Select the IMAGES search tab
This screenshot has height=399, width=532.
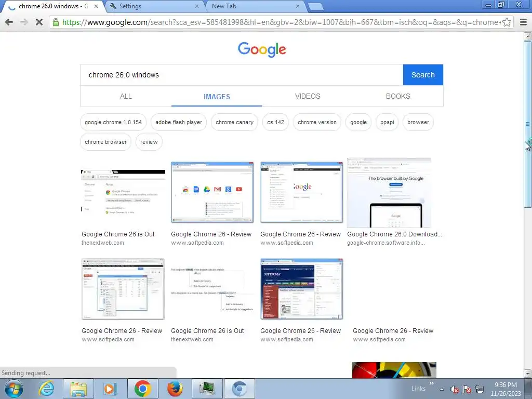point(217,96)
